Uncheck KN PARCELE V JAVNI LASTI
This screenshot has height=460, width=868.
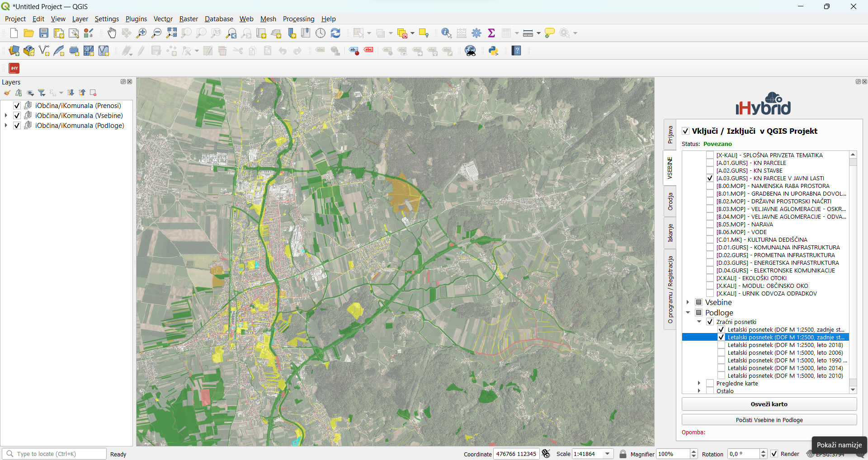click(x=710, y=178)
